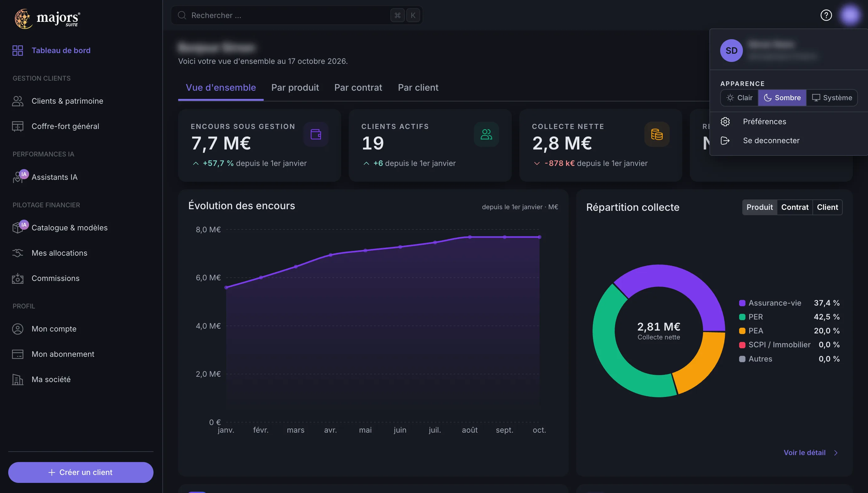Viewport: 868px width, 493px height.
Task: Click the Commissions money icon
Action: click(x=18, y=278)
